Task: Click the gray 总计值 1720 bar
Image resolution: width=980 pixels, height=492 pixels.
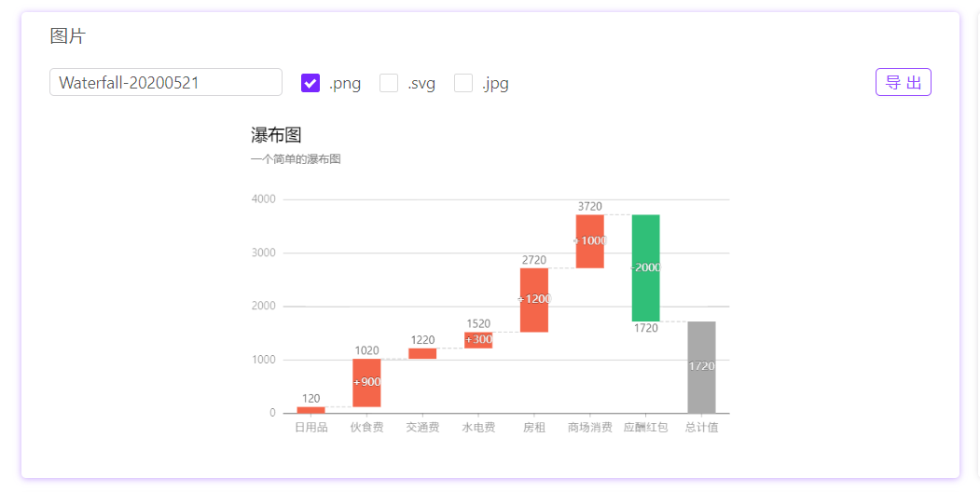Action: coord(701,367)
